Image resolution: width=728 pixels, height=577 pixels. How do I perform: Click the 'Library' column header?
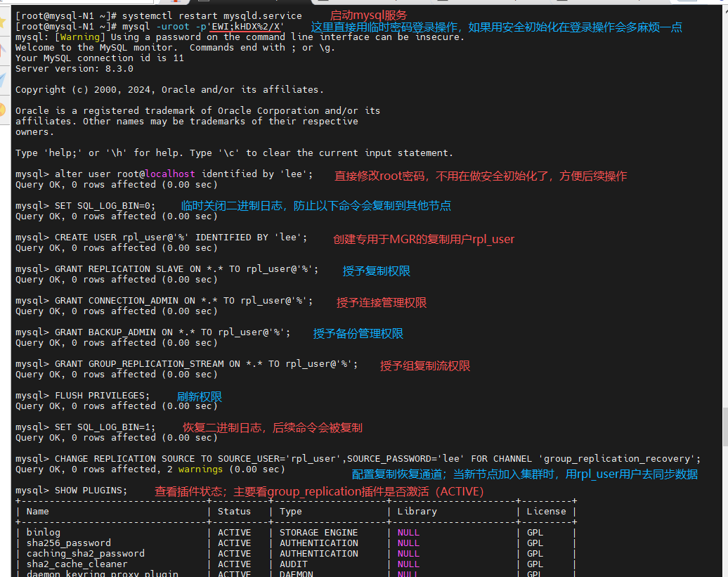pyautogui.click(x=417, y=512)
